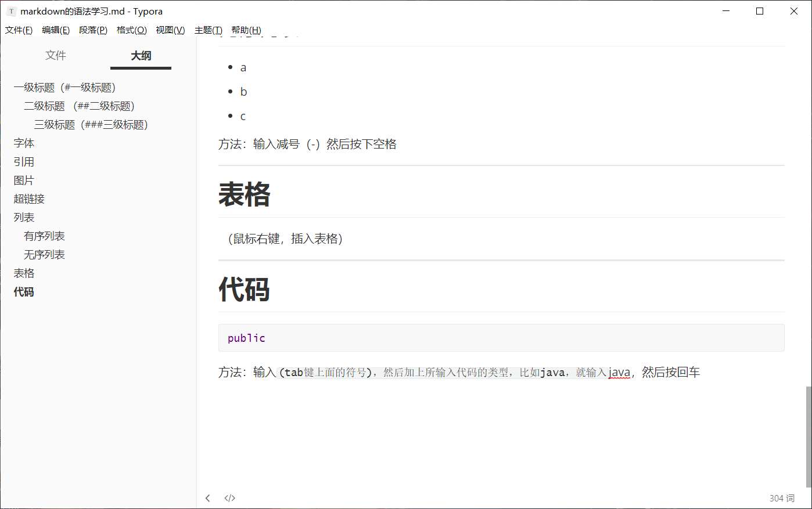Viewport: 812px width, 509px height.
Task: Open the 文件(F) menu
Action: point(19,30)
